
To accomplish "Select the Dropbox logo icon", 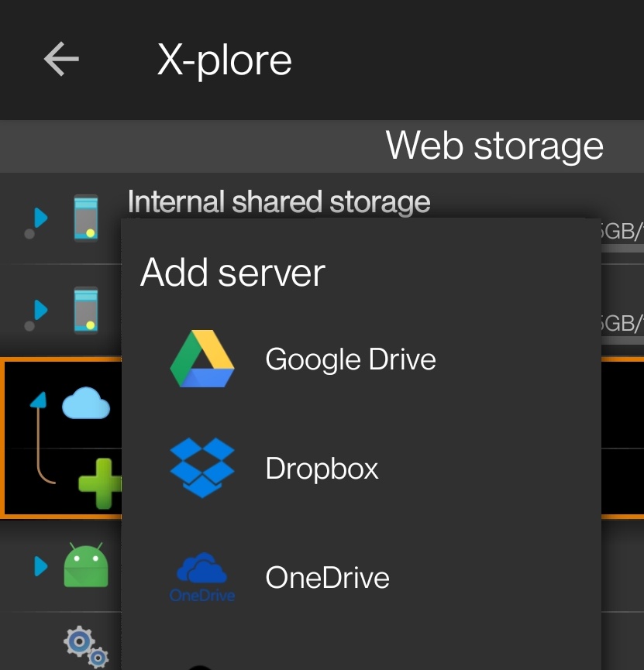I will 201,468.
